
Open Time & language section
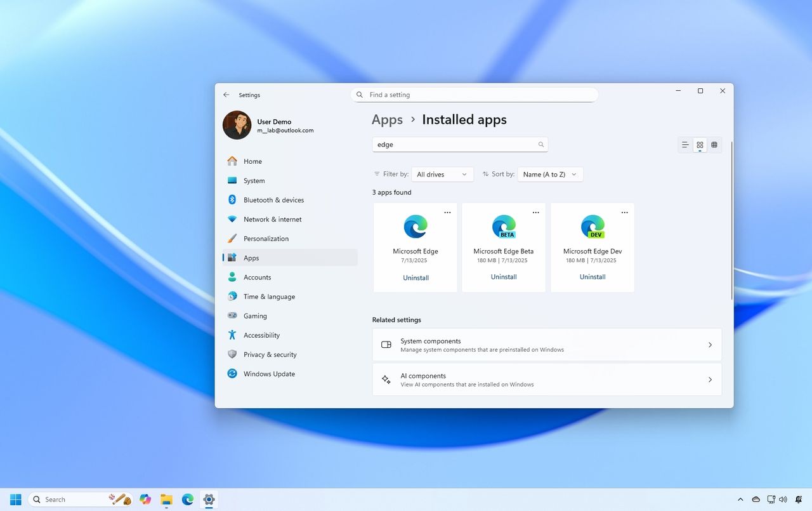(x=290, y=296)
